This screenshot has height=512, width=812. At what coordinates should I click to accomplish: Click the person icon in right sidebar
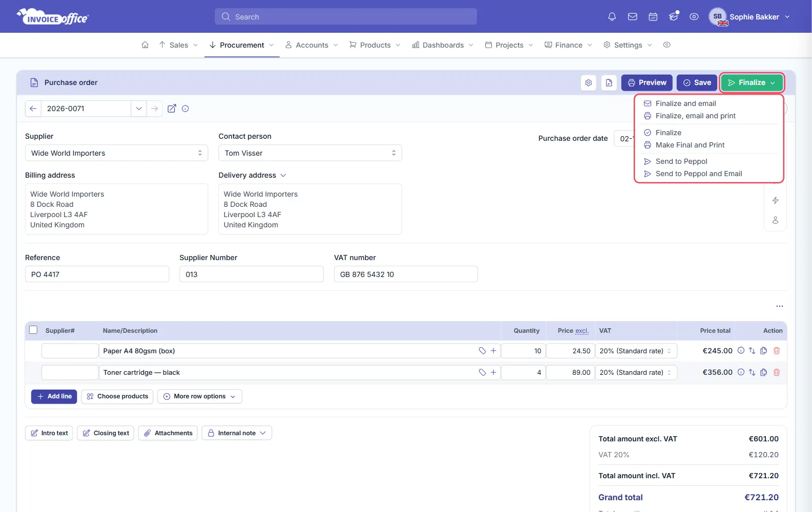click(x=775, y=220)
